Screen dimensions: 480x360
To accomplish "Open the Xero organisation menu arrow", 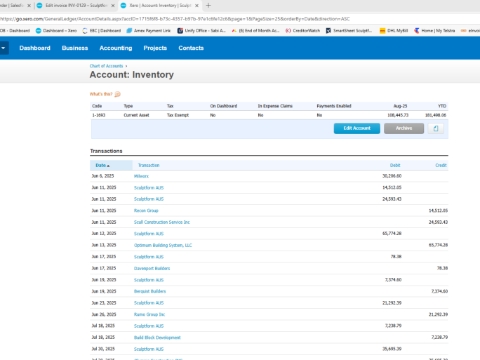I will click(3, 48).
